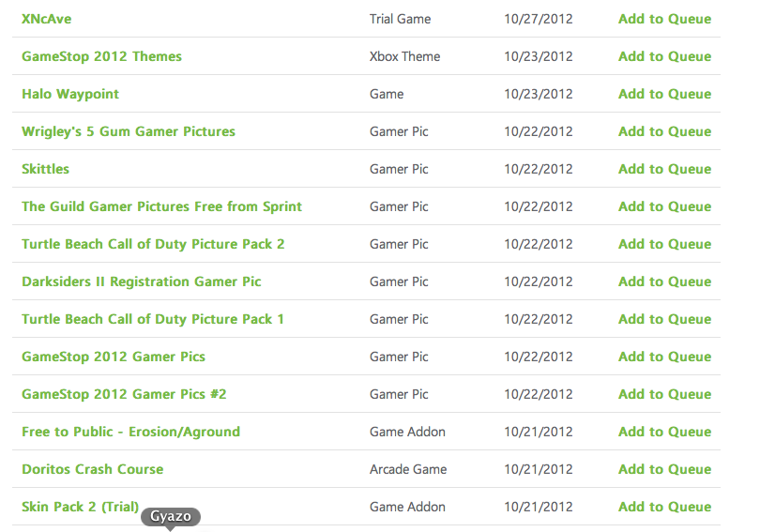
Task: Add GameStop 2012 Themes to Queue
Action: (x=664, y=56)
